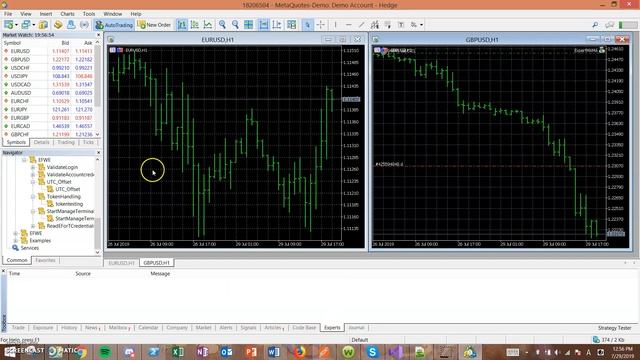Open the Charts menu
Screen dimensions: 640x360
click(67, 14)
